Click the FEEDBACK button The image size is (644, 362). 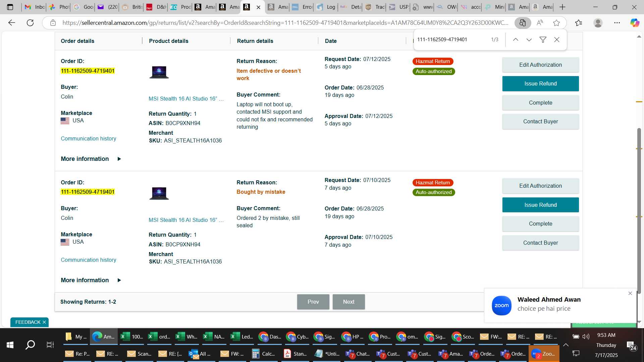28,322
